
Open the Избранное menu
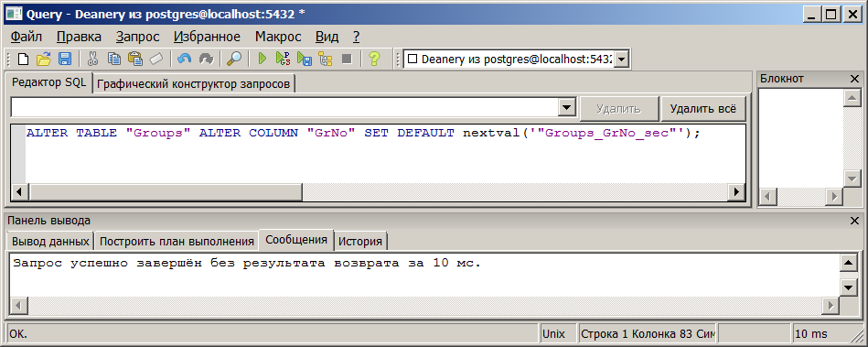click(x=207, y=38)
